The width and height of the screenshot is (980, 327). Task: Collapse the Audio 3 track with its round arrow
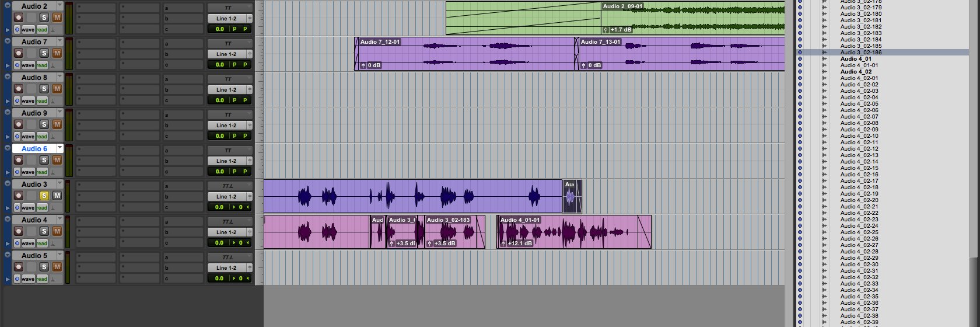7,184
